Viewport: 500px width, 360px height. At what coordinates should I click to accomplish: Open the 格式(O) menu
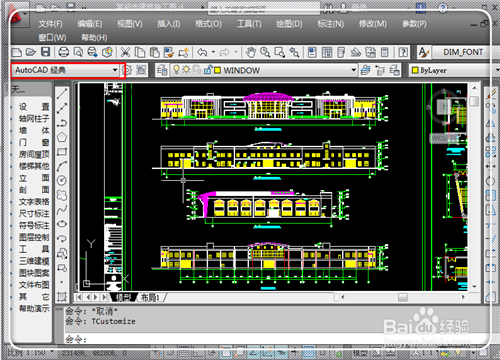pyautogui.click(x=208, y=24)
